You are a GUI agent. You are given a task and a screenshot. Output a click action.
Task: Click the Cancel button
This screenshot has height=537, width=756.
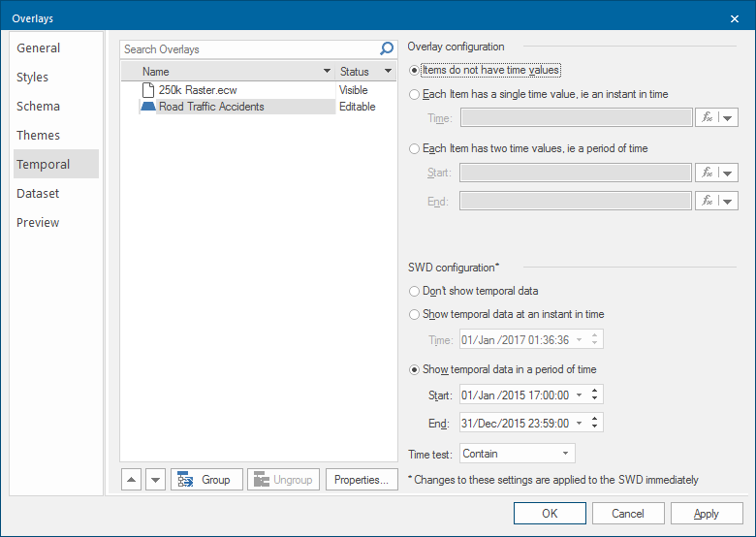click(628, 514)
